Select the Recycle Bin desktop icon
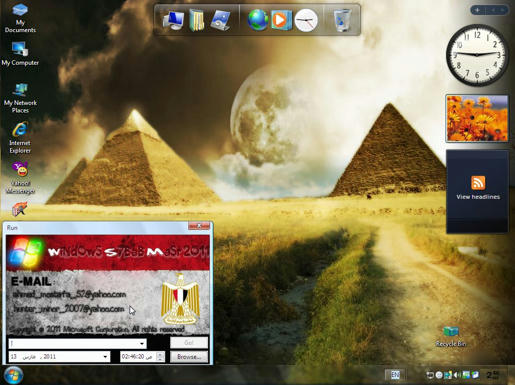515x385 pixels. point(451,336)
